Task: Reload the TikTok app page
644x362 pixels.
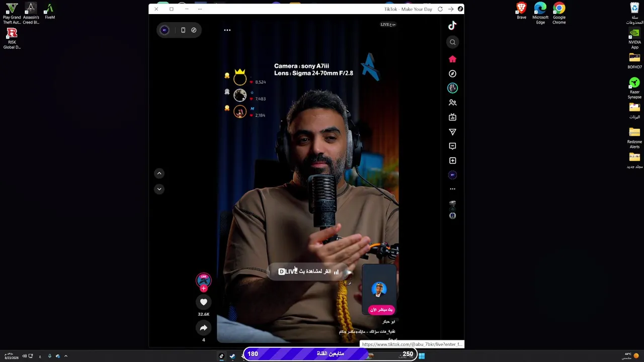Action: pyautogui.click(x=440, y=9)
